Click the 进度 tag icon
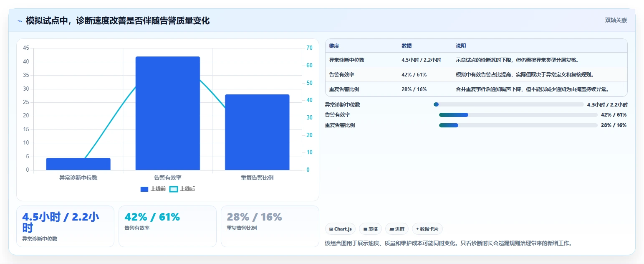Image resolution: width=644 pixels, height=264 pixels. (x=391, y=229)
